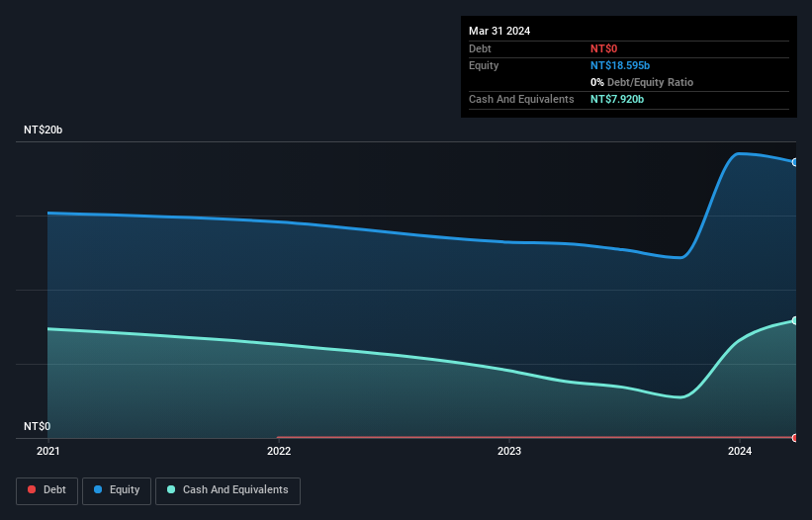Click the Debt label in the tooltip
Image resolution: width=812 pixels, height=520 pixels.
[480, 48]
